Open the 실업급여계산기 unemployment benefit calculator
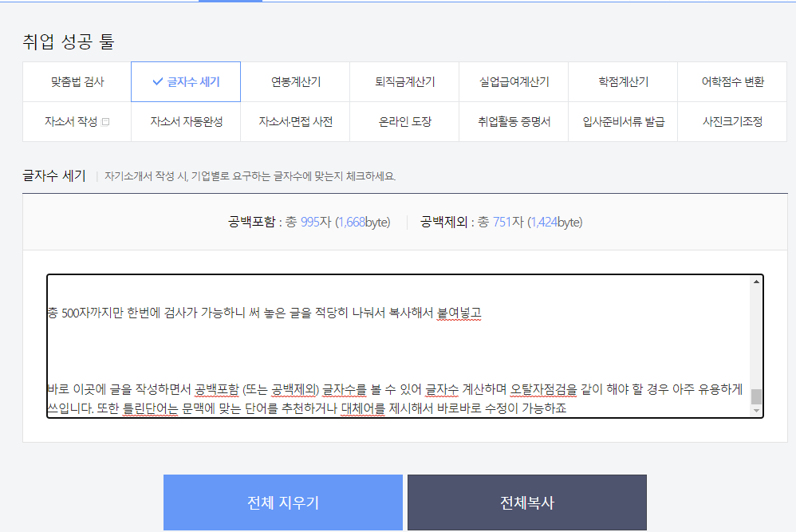The width and height of the screenshot is (796, 532). pos(513,81)
